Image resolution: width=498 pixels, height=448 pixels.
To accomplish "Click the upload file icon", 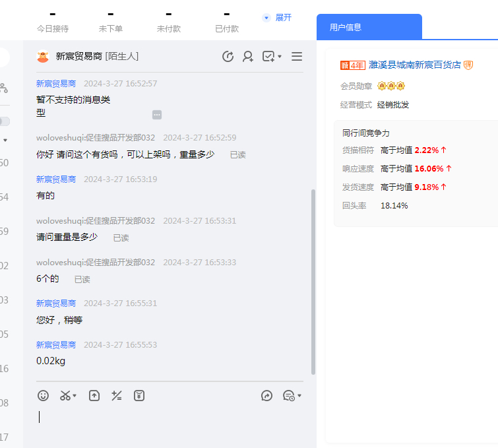I will tap(94, 395).
